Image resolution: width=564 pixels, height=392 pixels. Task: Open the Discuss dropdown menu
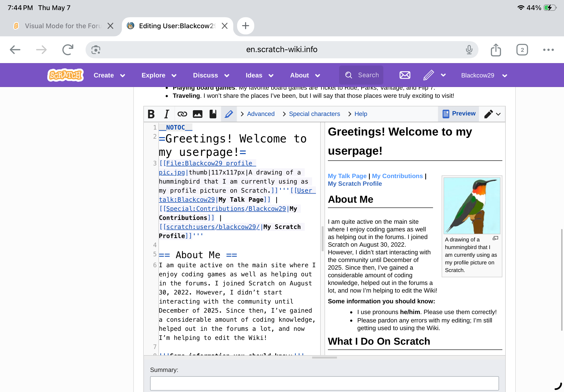coord(211,75)
